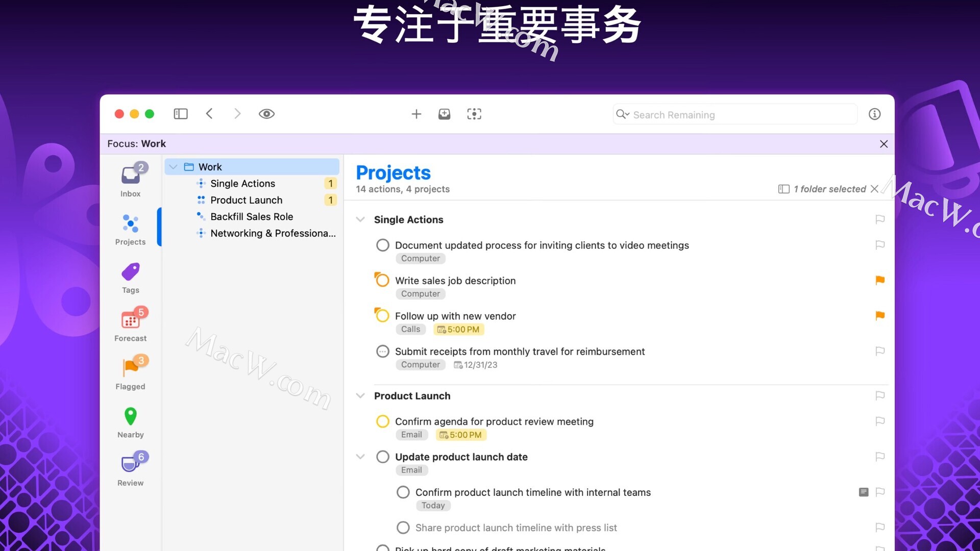Unflag 'Write sales job description' orange flag
Screen dimensions: 980x551
[x=879, y=280]
